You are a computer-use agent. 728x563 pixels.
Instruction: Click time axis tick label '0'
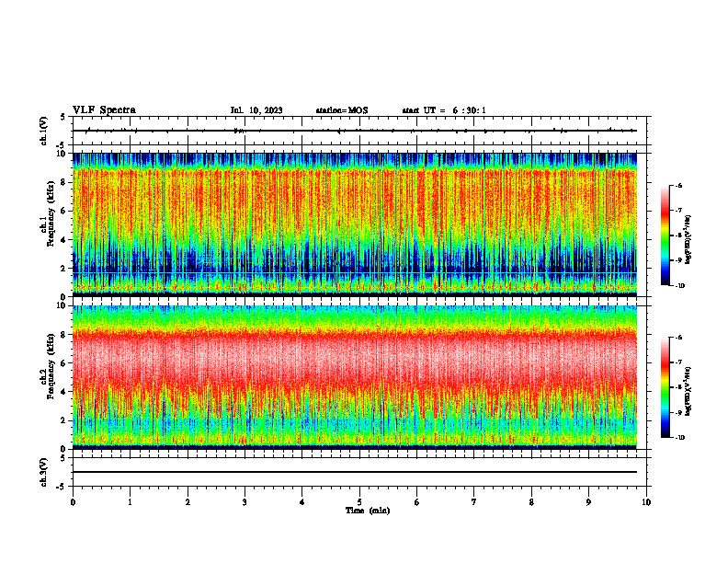pyautogui.click(x=73, y=502)
